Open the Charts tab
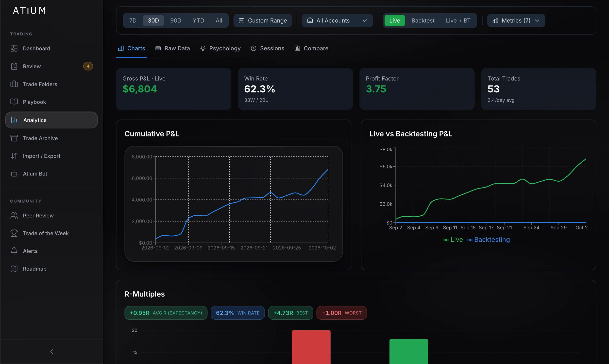Image resolution: width=609 pixels, height=364 pixels. pyautogui.click(x=131, y=48)
